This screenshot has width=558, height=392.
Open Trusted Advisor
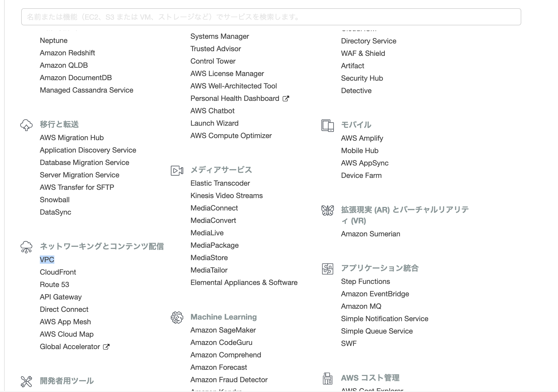pyautogui.click(x=216, y=49)
